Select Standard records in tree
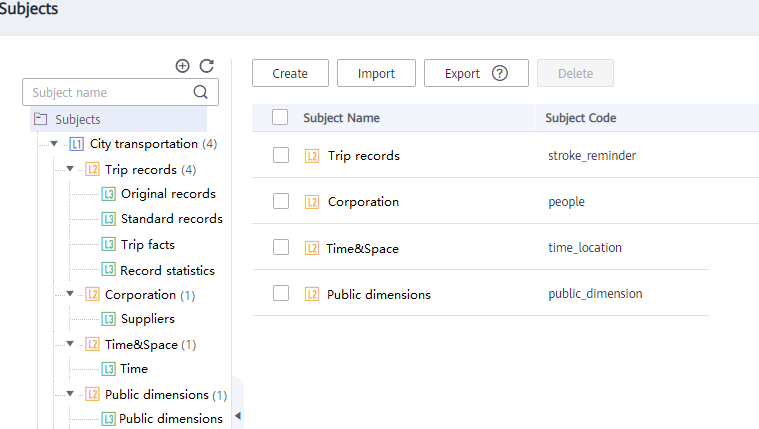Screen dimensions: 759x429 pos(171,219)
